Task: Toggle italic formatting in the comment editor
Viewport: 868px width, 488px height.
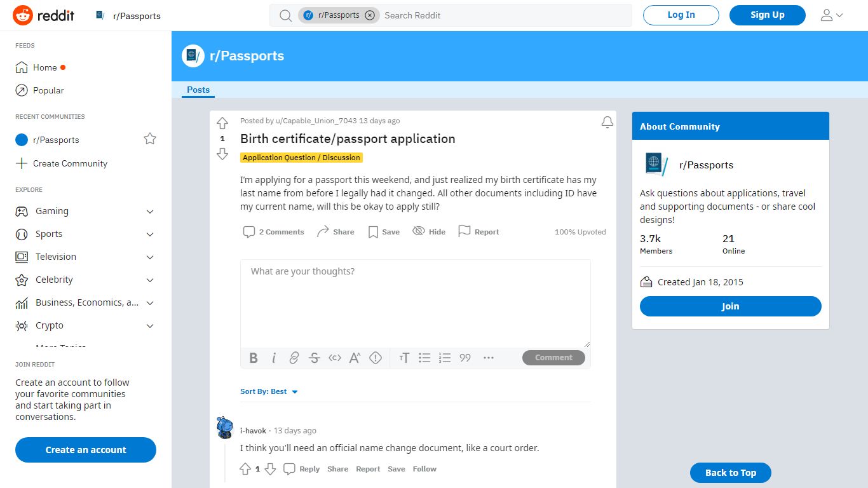Action: 274,358
